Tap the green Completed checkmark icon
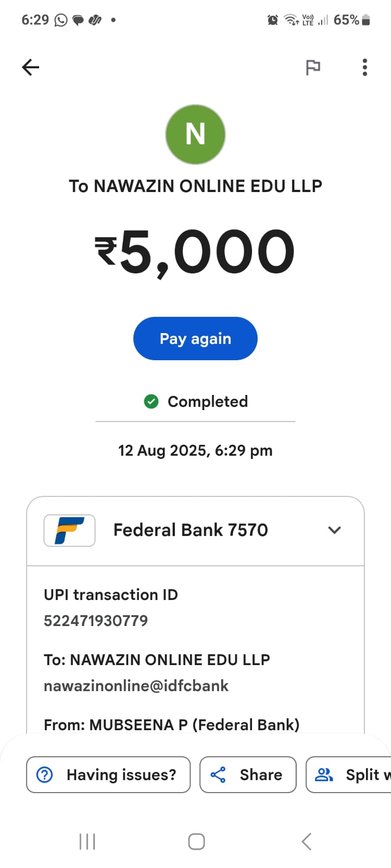The width and height of the screenshot is (391, 868). 151,401
